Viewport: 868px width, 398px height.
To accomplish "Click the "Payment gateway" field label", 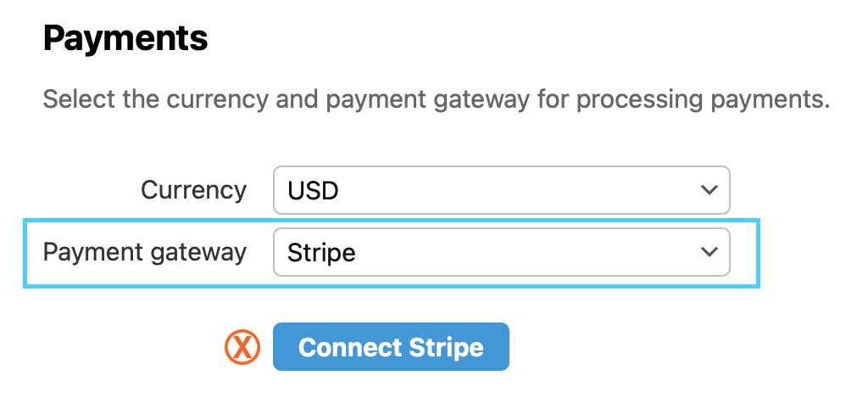I will point(145,252).
